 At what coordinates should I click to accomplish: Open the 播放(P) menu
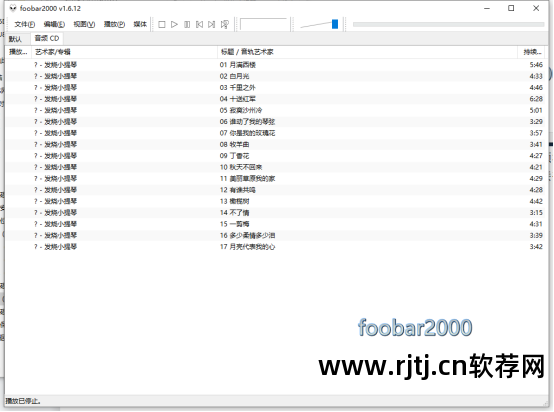pos(114,24)
